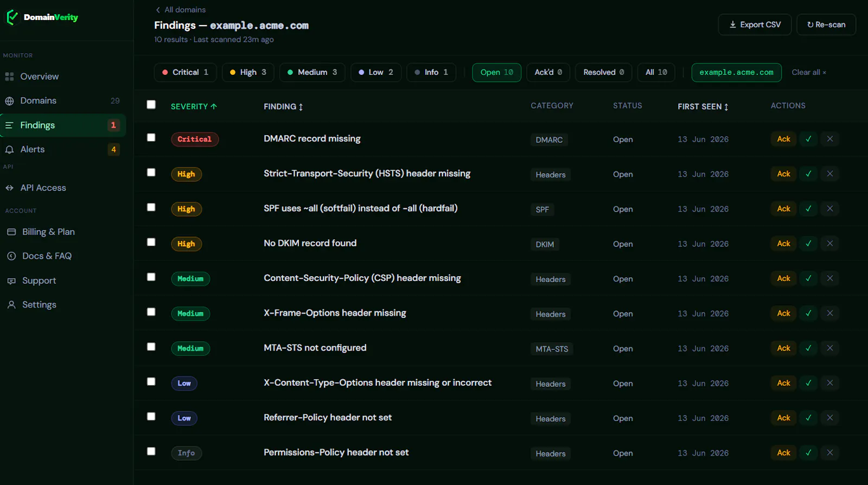Resolve Referrer-Policy finding with checkmark
868x485 pixels.
point(808,418)
